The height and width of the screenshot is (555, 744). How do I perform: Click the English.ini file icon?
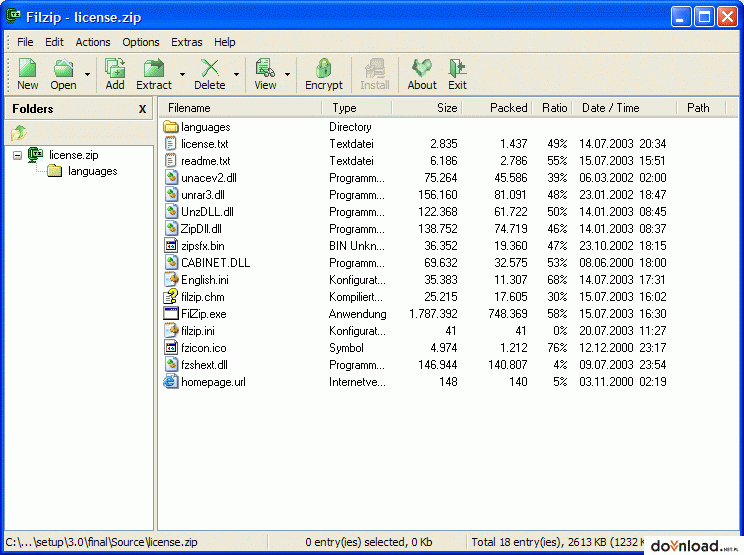[171, 279]
